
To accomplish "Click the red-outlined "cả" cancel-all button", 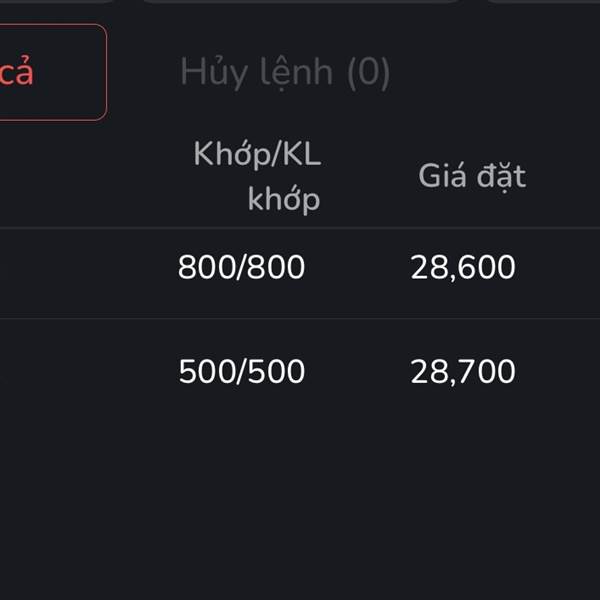I will click(50, 72).
